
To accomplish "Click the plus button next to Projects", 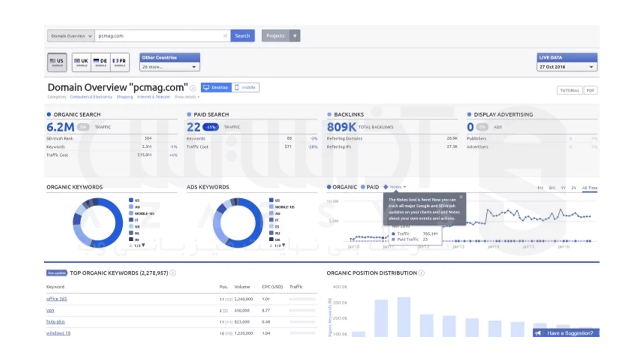I will point(295,36).
